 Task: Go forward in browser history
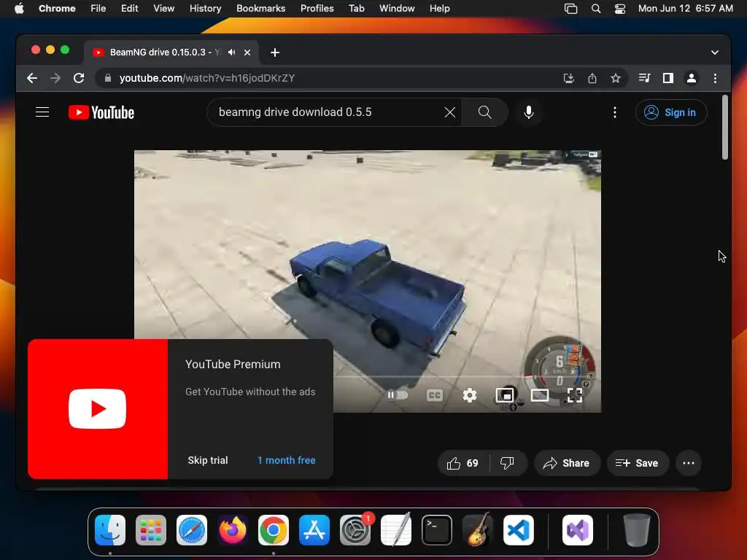click(55, 78)
